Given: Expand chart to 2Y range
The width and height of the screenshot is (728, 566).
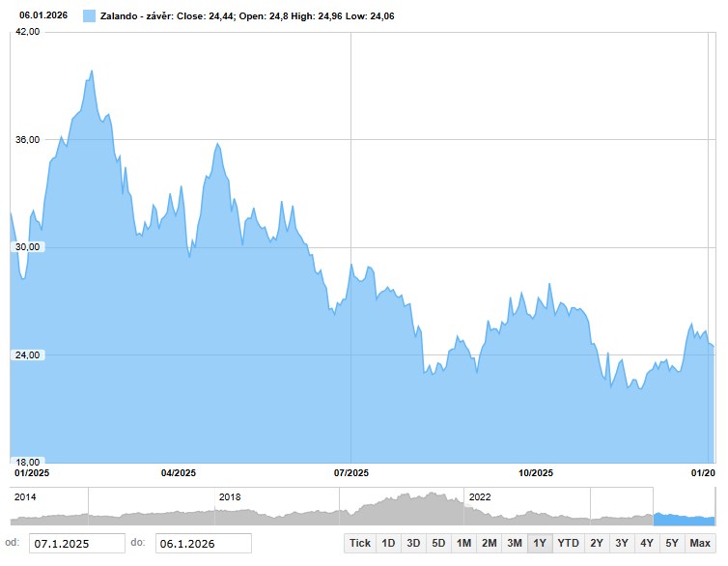Looking at the screenshot, I should [x=597, y=543].
